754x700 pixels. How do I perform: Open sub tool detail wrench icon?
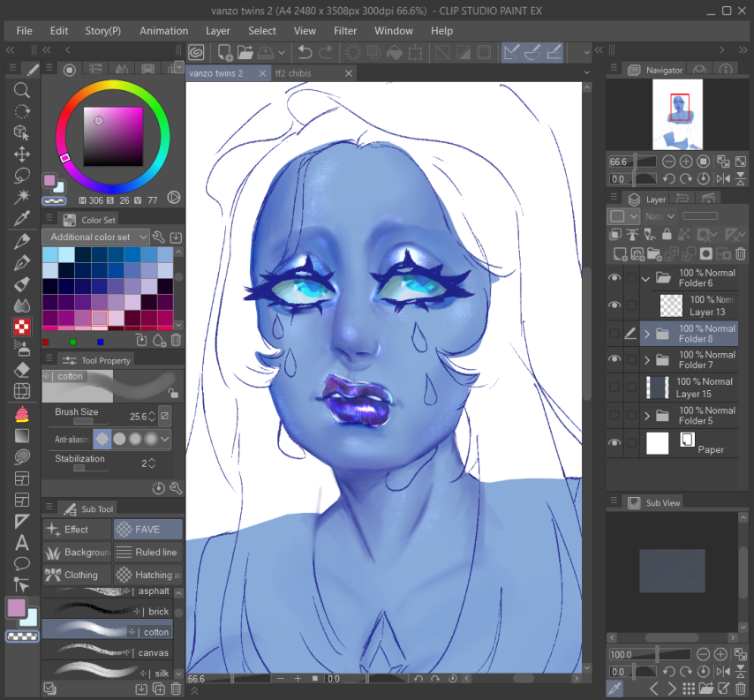176,488
